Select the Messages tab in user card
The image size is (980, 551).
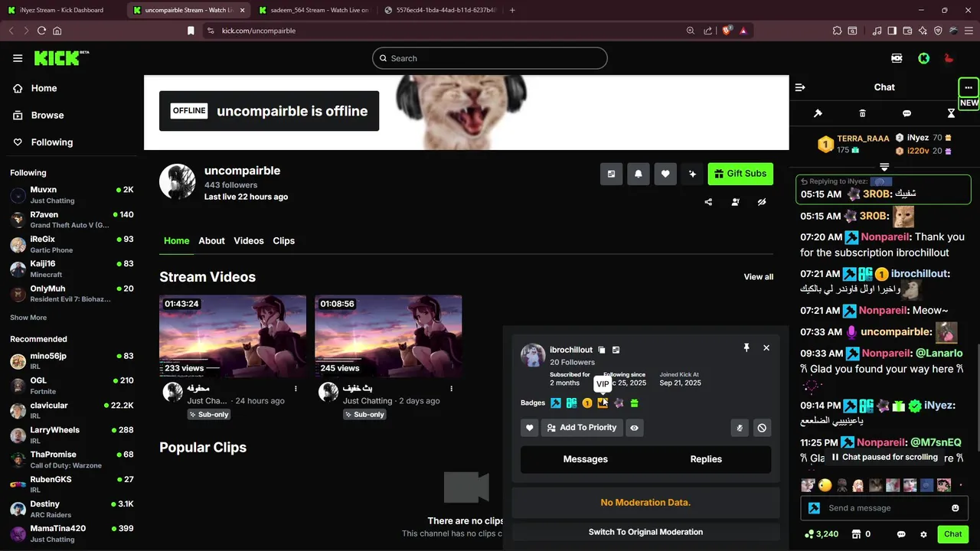[586, 459]
